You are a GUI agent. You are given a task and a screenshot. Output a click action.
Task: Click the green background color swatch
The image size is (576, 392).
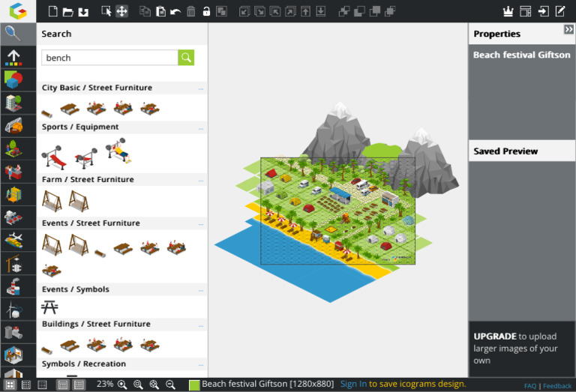point(194,385)
